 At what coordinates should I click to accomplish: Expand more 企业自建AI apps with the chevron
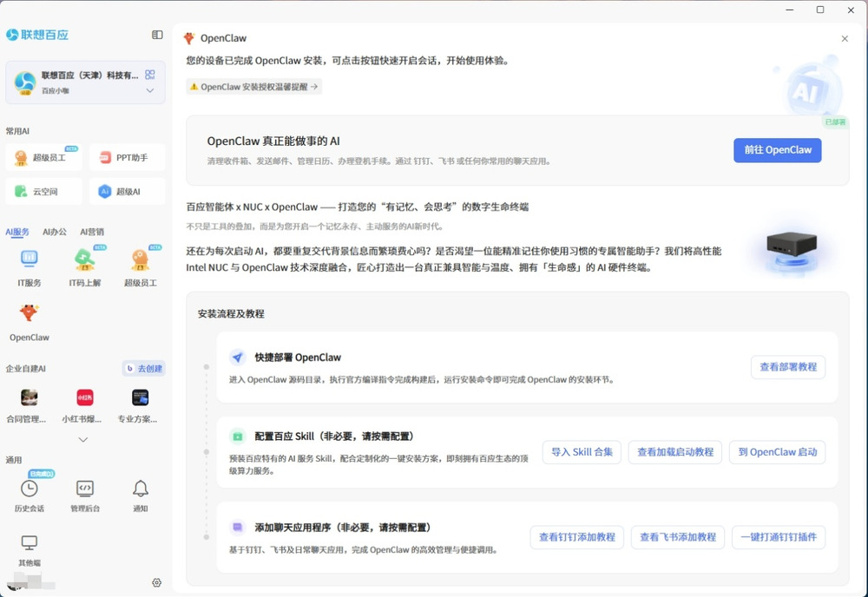point(83,439)
